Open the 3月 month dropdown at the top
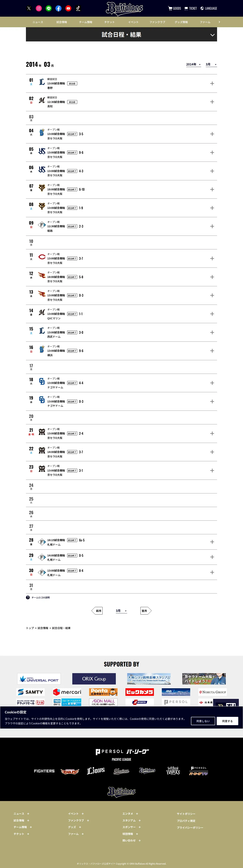Screen dimensions: 243x868 click(211, 64)
